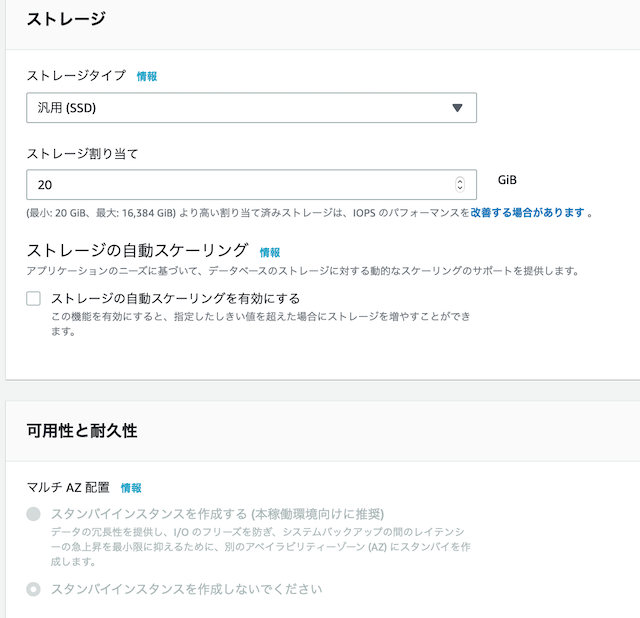Click the ストレージ割り当て field label
The image size is (640, 618).
(82, 154)
